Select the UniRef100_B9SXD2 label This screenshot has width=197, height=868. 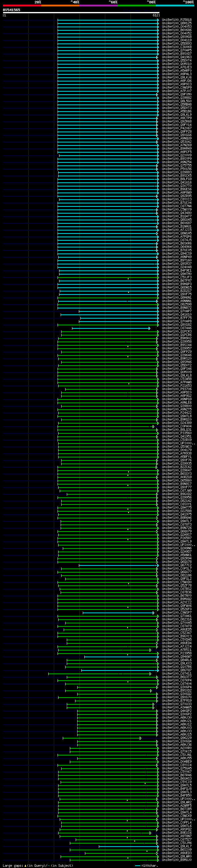(177, 690)
